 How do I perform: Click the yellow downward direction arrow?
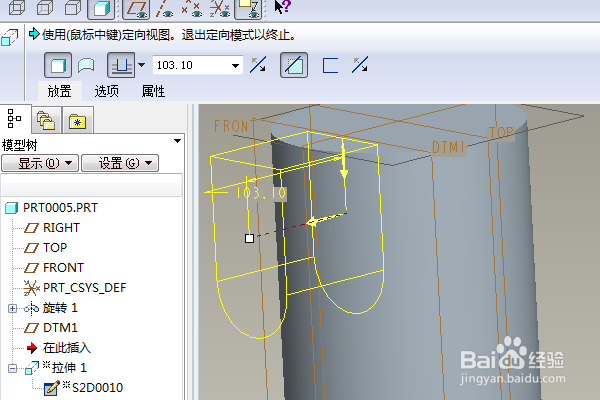344,159
